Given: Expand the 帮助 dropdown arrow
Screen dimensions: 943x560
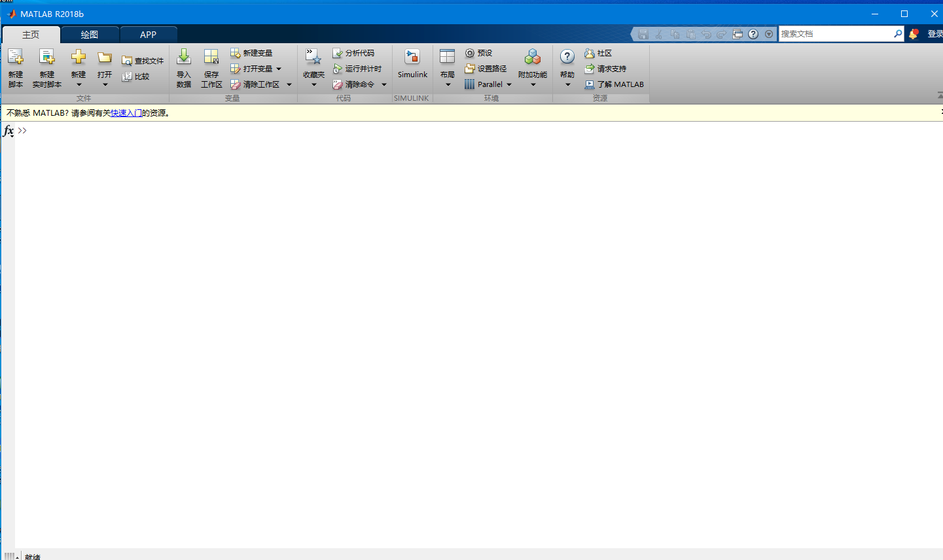Looking at the screenshot, I should point(567,84).
